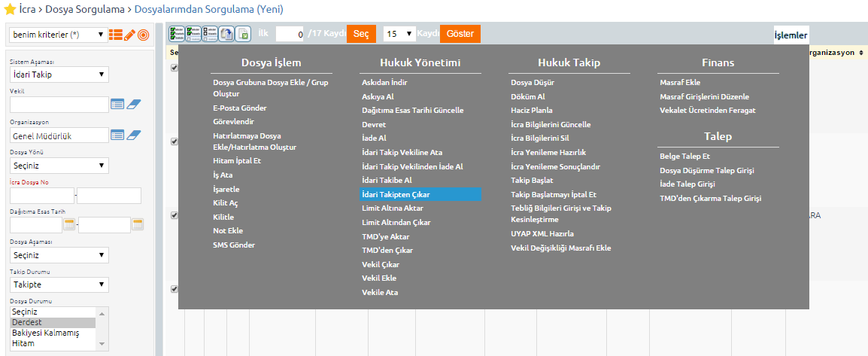The width and height of the screenshot is (868, 356).
Task: Click the Vekil text field
Action: [x=59, y=104]
